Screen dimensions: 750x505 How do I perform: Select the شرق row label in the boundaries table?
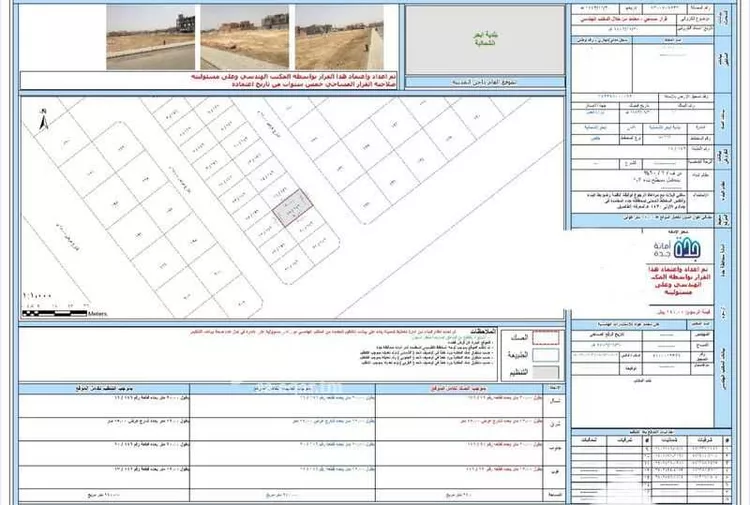click(555, 424)
